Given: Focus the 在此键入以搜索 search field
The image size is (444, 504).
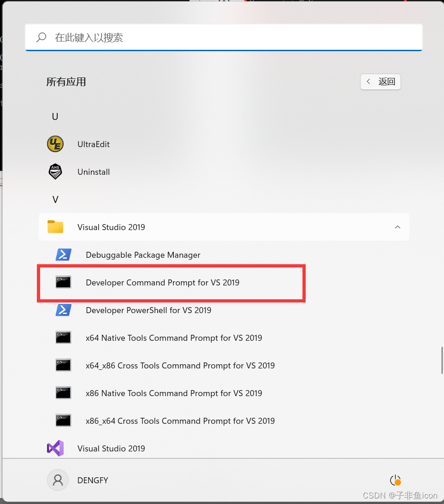Looking at the screenshot, I should click(224, 37).
